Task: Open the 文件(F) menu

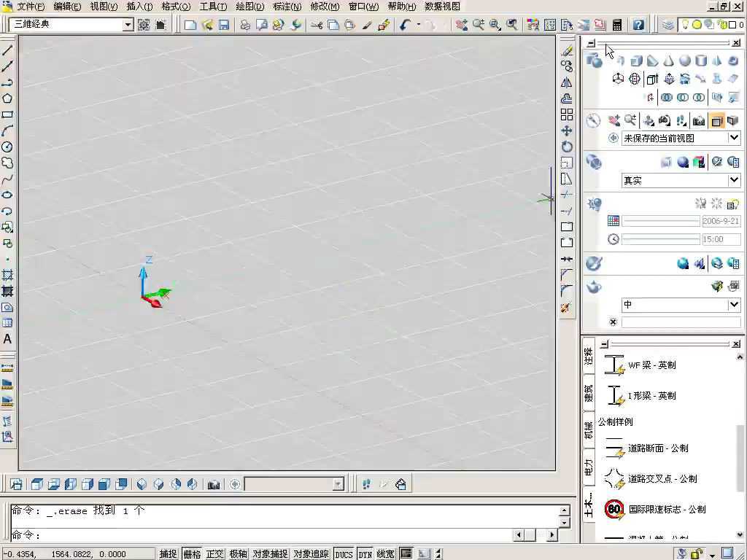Action: click(x=31, y=7)
